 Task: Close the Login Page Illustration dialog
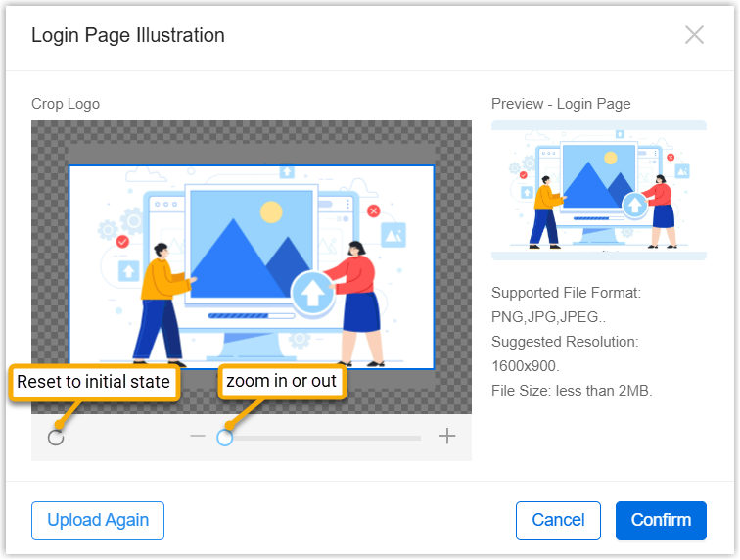tap(694, 35)
